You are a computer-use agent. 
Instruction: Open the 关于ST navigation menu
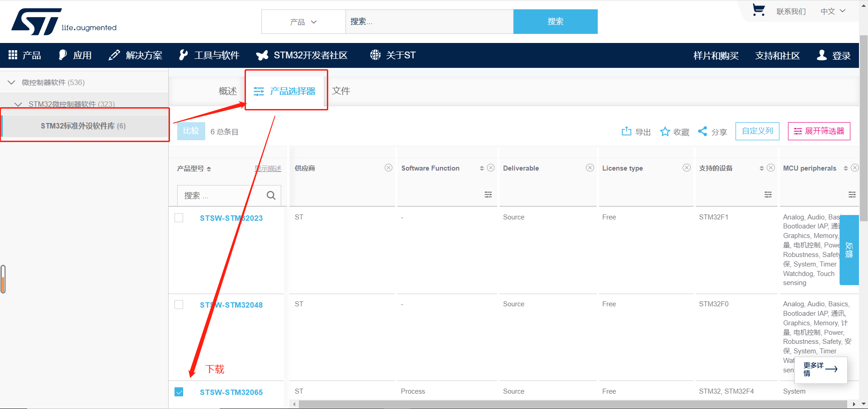tap(393, 55)
